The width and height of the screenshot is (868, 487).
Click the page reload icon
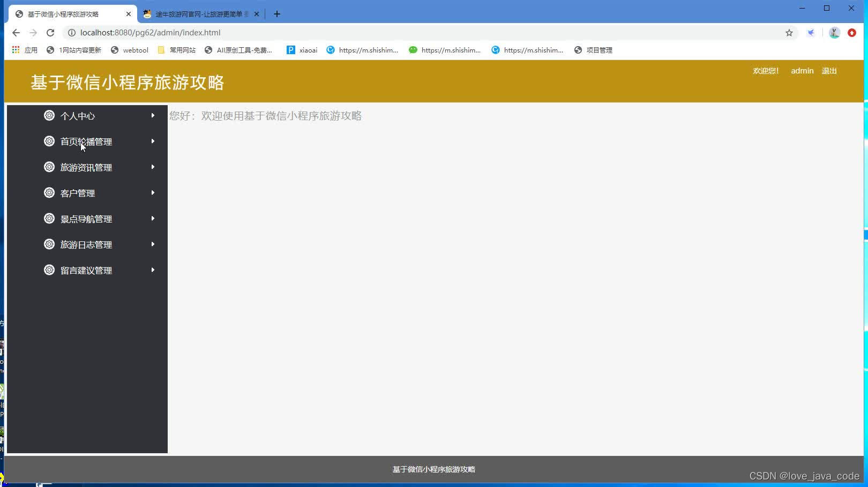50,33
